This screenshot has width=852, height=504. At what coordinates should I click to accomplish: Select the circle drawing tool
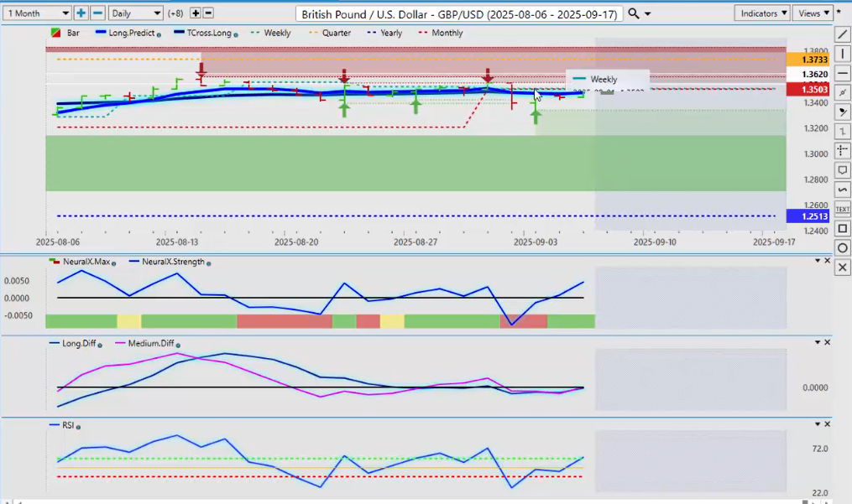(x=843, y=248)
